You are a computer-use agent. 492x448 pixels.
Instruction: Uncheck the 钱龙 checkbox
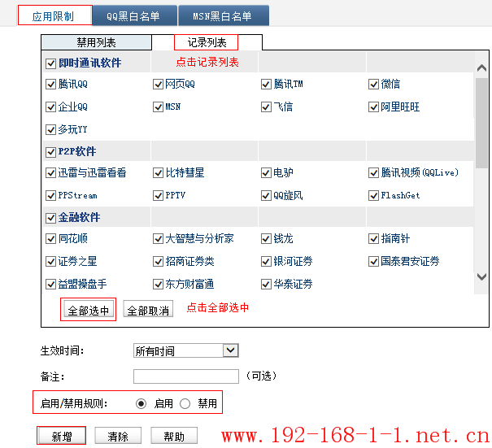pyautogui.click(x=266, y=239)
